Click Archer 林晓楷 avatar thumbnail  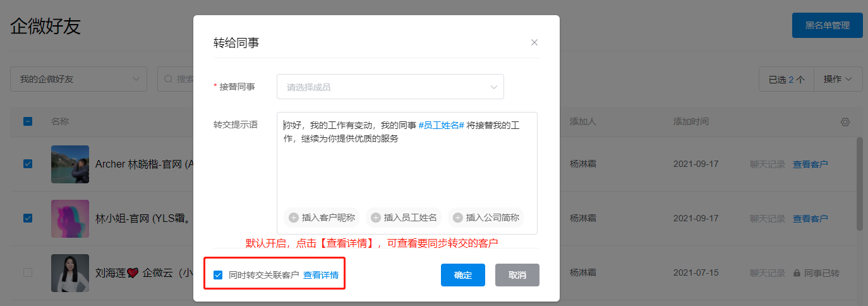(69, 164)
